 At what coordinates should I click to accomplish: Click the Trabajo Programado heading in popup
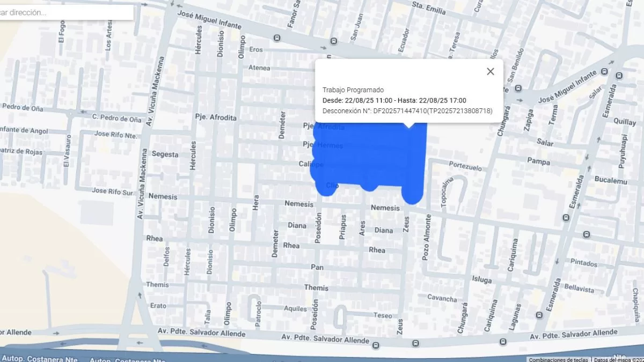(353, 90)
